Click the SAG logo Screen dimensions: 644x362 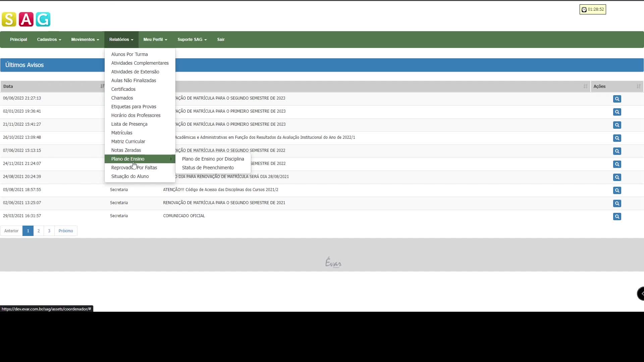point(26,19)
